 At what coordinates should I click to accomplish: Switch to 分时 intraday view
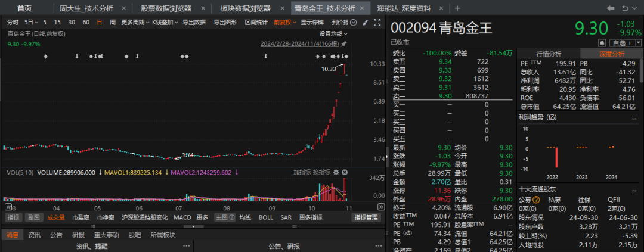(x=13, y=23)
